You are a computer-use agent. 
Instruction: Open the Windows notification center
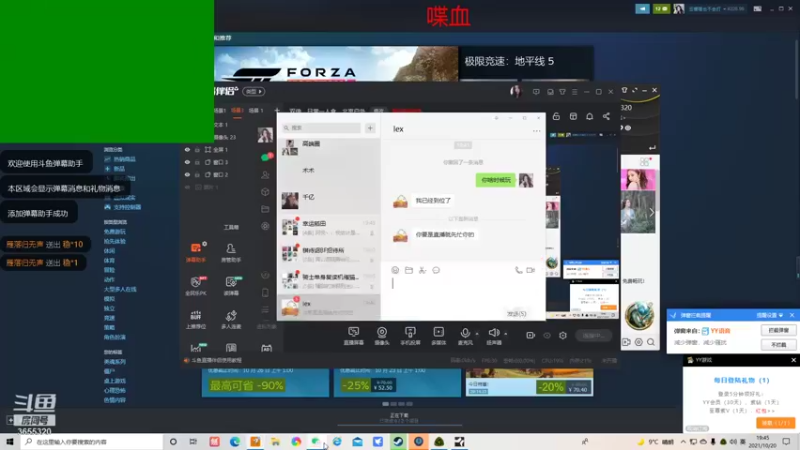click(x=786, y=442)
